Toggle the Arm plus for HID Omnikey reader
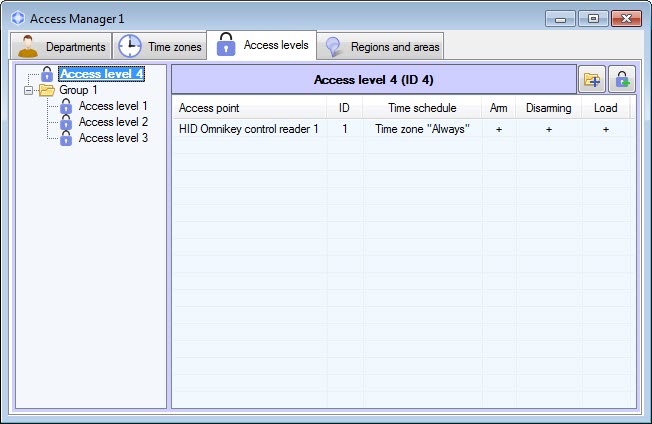The image size is (652, 424). (x=499, y=130)
